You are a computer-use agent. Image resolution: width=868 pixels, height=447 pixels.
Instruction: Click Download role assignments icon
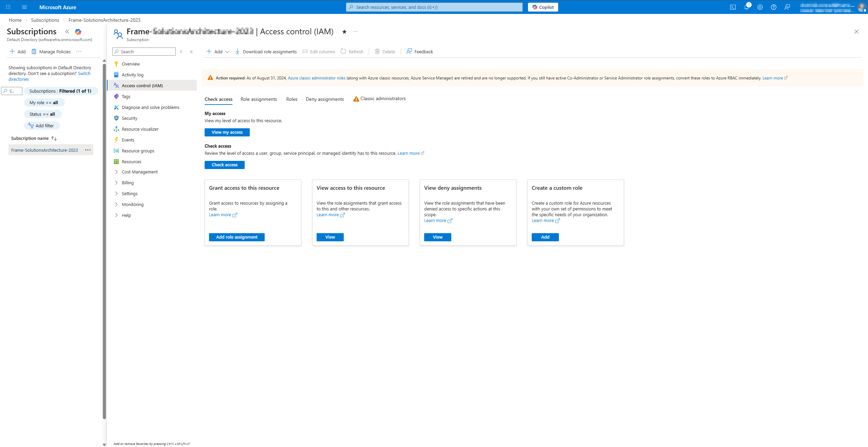point(238,52)
